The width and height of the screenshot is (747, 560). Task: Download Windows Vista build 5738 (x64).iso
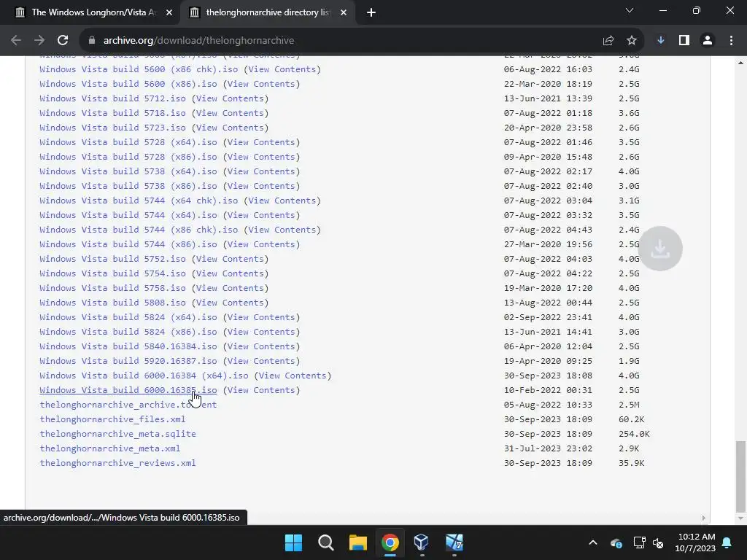point(128,171)
